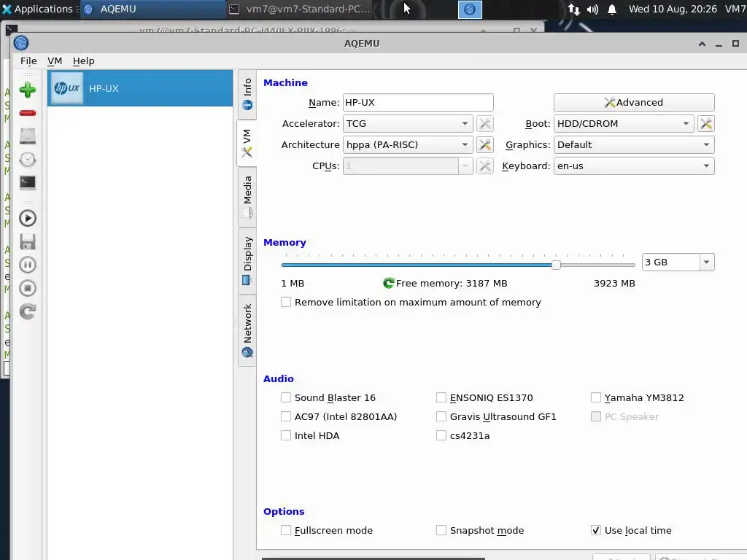Open the File menu
Screen dimensions: 747x560
point(28,61)
